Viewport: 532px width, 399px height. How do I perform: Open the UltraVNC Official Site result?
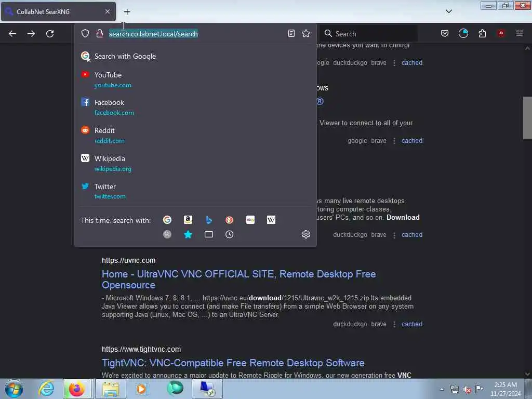238,280
